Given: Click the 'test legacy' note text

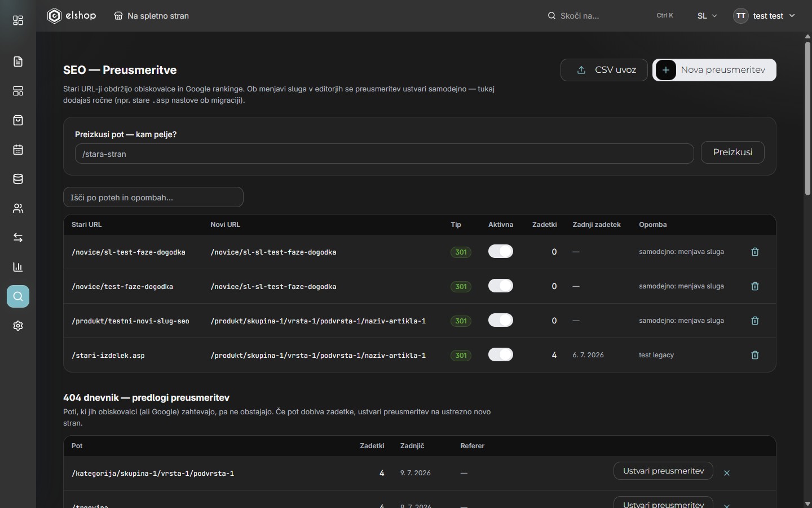Looking at the screenshot, I should (x=656, y=355).
